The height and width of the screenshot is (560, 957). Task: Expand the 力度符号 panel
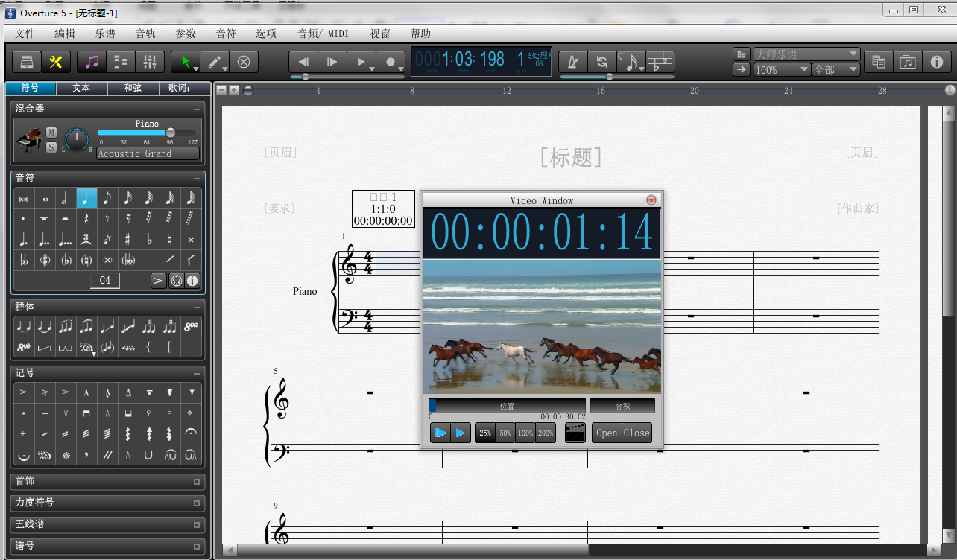[x=108, y=503]
